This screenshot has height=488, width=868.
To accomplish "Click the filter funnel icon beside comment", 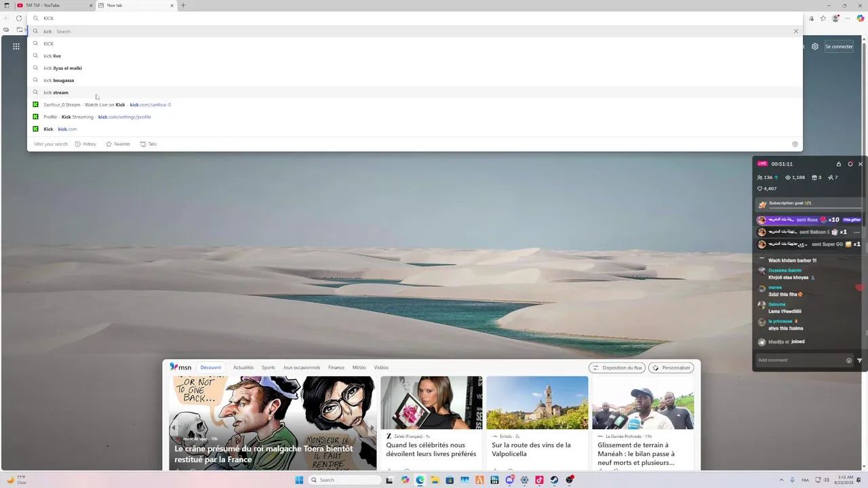I will [860, 361].
